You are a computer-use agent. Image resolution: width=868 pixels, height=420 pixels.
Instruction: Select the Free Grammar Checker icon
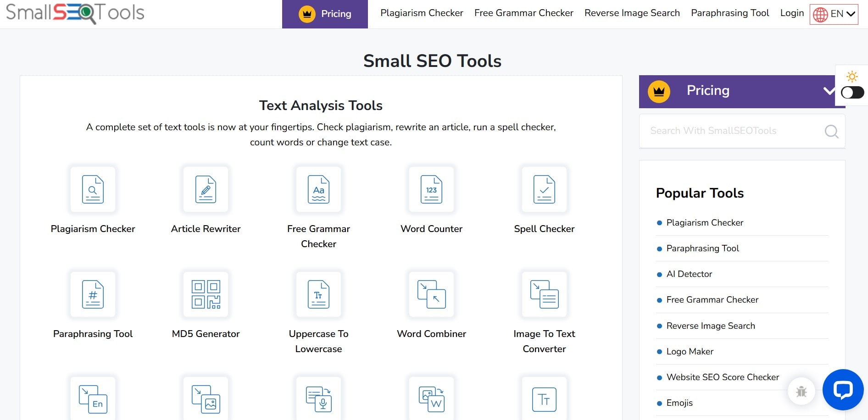pos(318,189)
